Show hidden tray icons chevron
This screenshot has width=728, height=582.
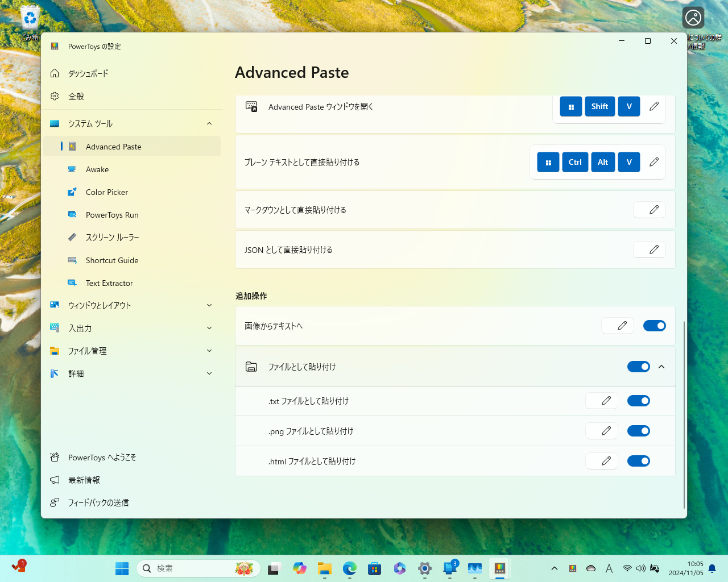555,568
